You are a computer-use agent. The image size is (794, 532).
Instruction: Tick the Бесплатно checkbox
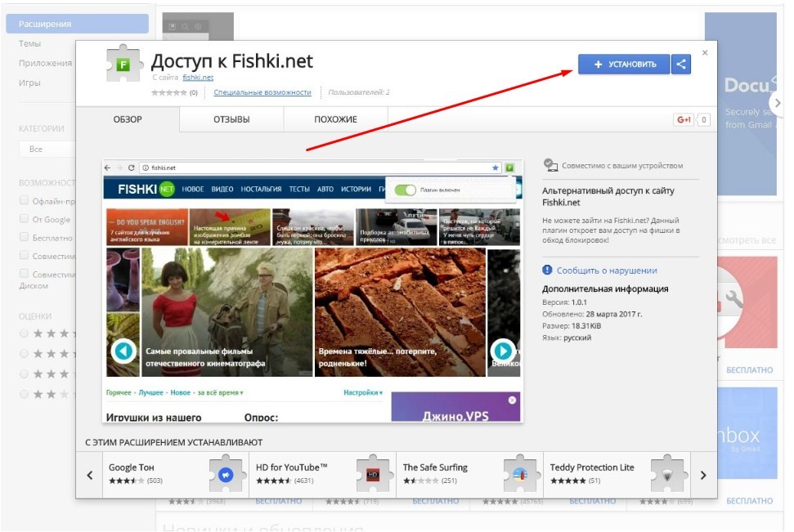tap(24, 237)
